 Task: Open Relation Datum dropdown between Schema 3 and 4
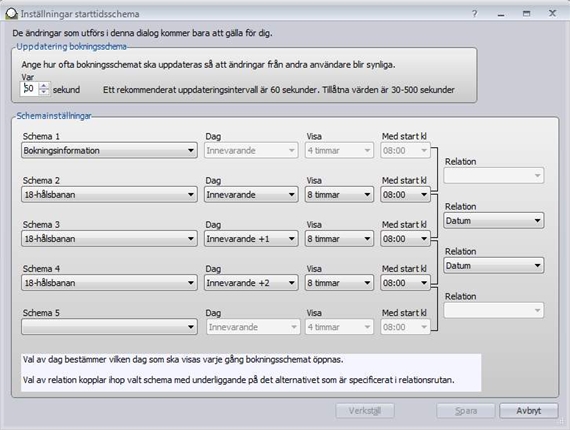(494, 266)
